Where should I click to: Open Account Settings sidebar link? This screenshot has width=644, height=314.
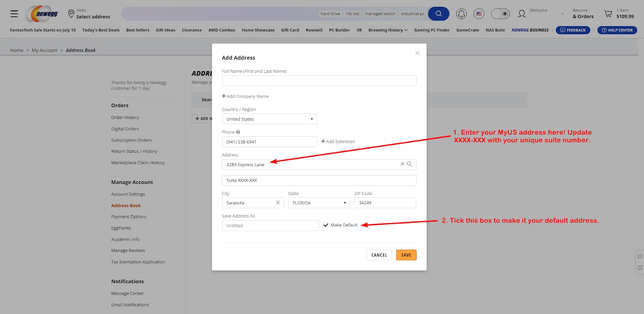click(x=128, y=194)
